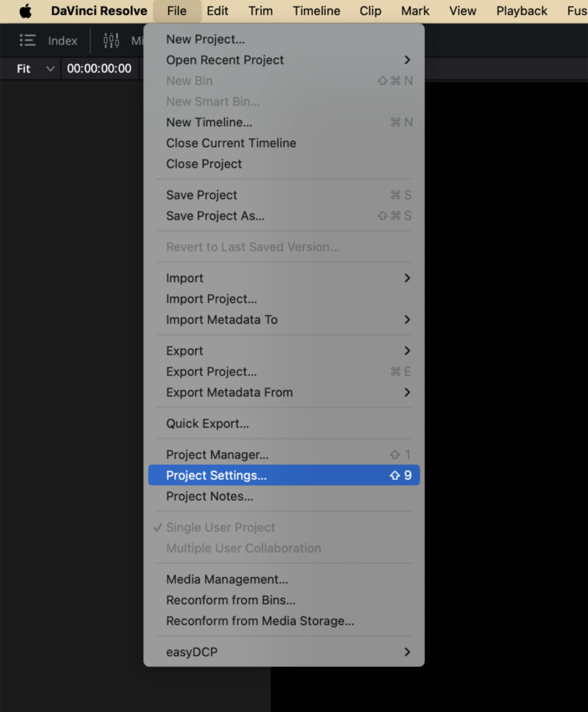Expand the Export Metadata From submenu
The image size is (588, 712).
pyautogui.click(x=284, y=392)
